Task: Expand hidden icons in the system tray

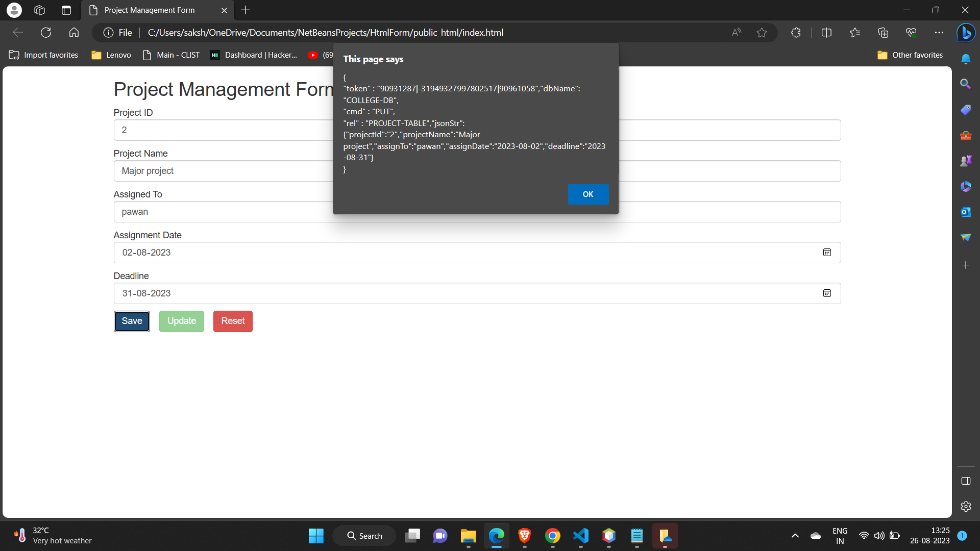Action: 795,536
